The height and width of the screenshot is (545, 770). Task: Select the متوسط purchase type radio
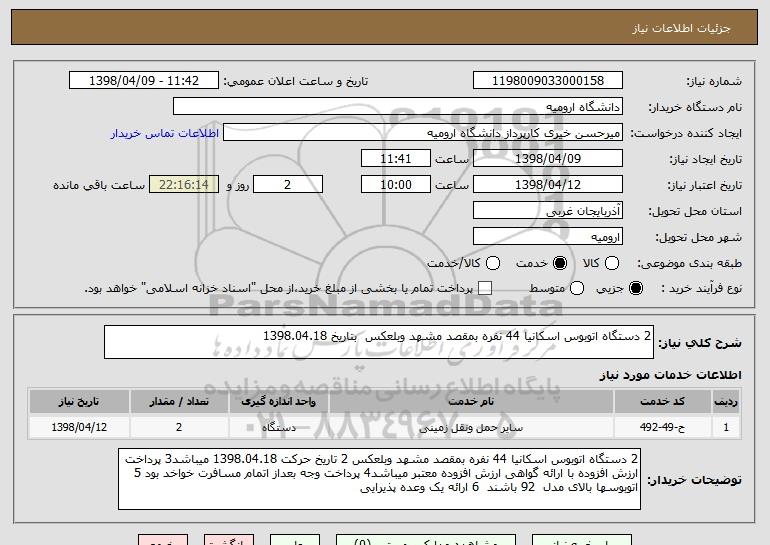coord(577,288)
